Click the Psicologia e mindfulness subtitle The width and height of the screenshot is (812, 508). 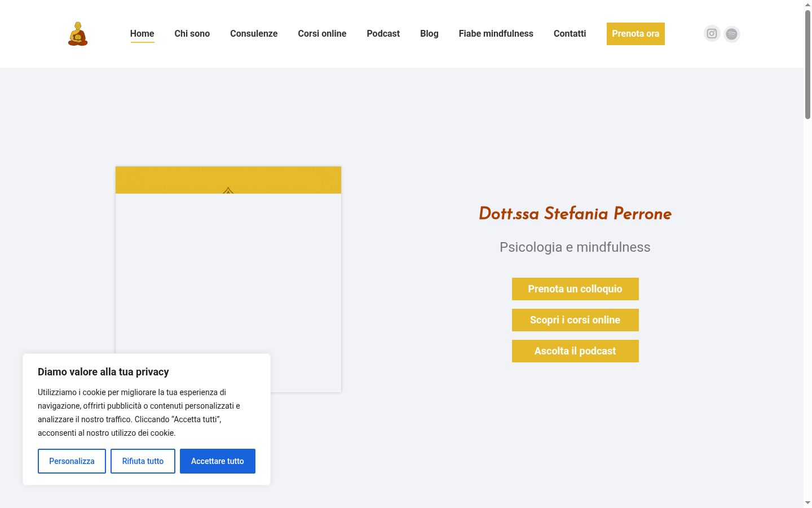click(x=575, y=247)
